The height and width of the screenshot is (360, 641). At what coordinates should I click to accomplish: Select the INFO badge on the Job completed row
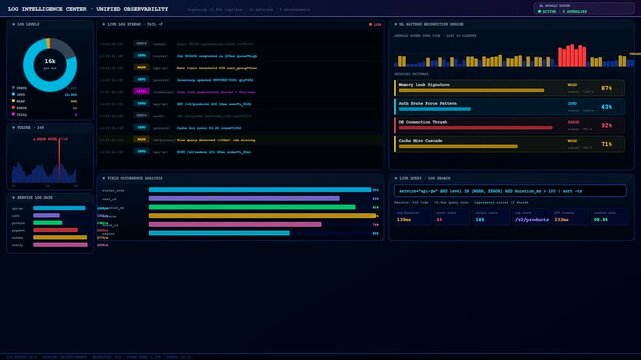coord(141,55)
